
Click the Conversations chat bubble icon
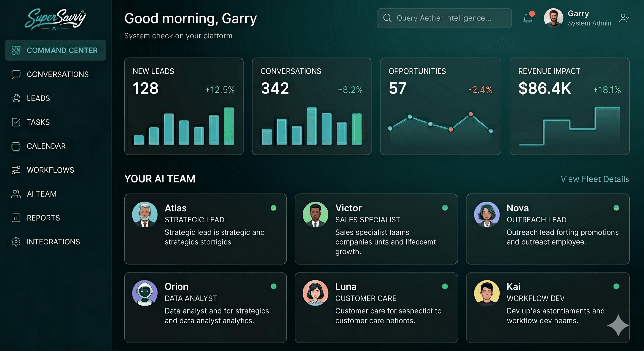(x=16, y=74)
